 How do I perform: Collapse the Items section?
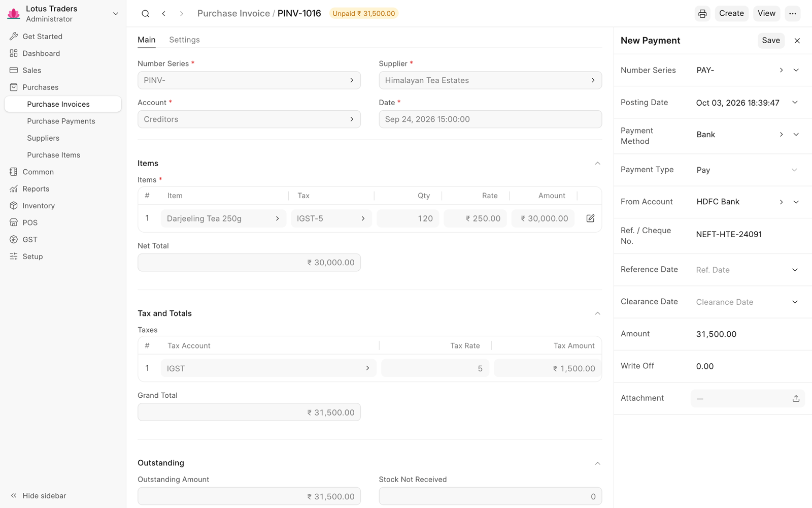click(597, 164)
